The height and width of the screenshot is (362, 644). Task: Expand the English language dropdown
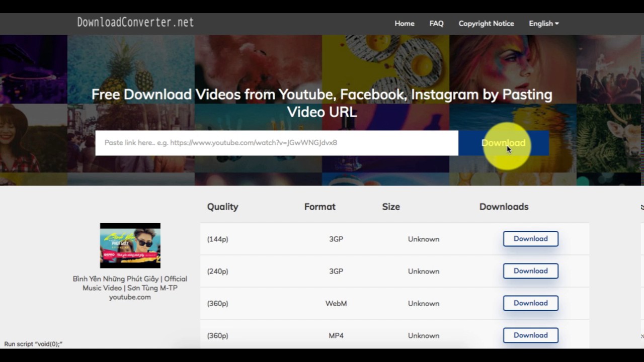pyautogui.click(x=544, y=24)
